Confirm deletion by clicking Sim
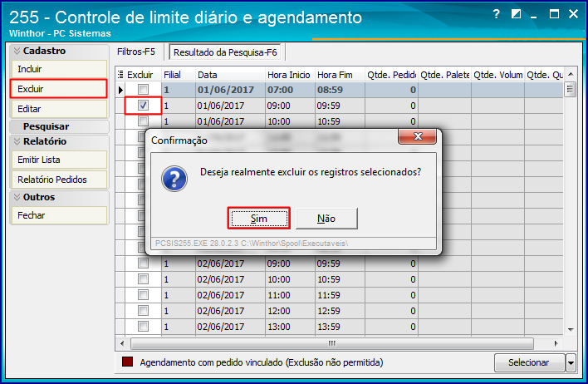This screenshot has height=384, width=588. (x=259, y=218)
